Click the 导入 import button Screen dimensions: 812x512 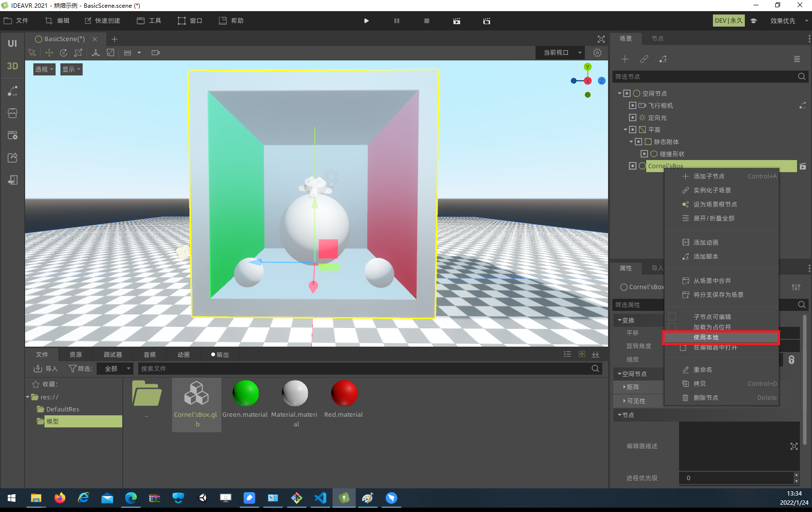[45, 368]
